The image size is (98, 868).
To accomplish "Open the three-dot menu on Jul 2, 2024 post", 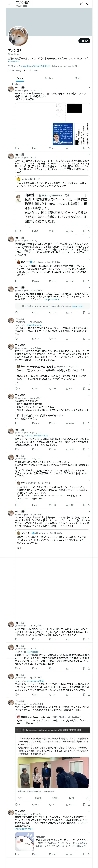I will click(89, 345).
